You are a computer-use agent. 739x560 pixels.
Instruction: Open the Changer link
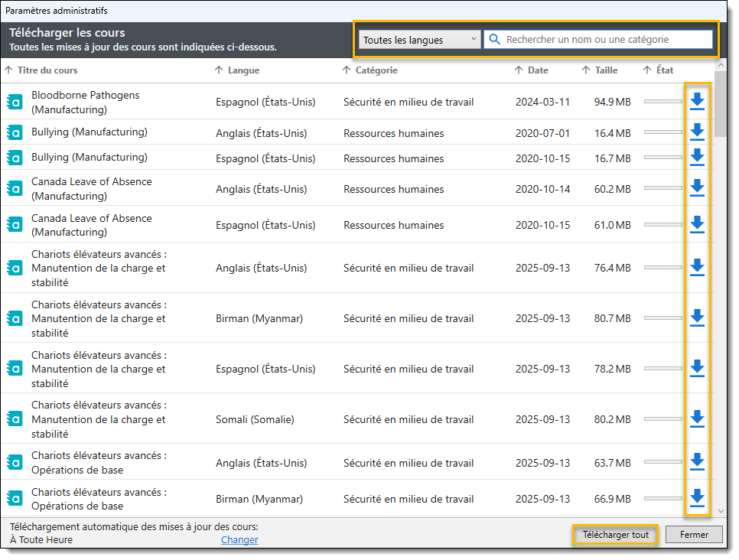(239, 539)
